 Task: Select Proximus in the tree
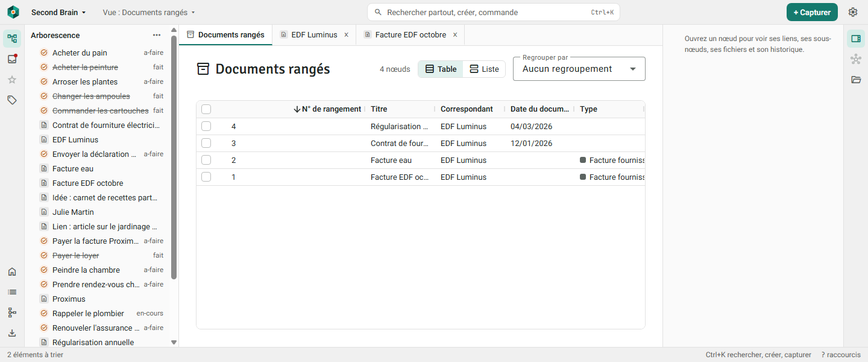click(x=101, y=299)
